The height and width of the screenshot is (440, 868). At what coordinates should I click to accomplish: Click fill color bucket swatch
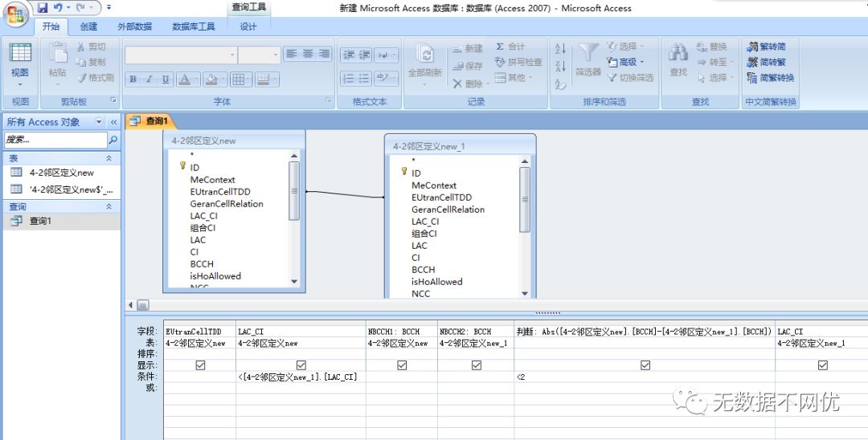[x=211, y=79]
